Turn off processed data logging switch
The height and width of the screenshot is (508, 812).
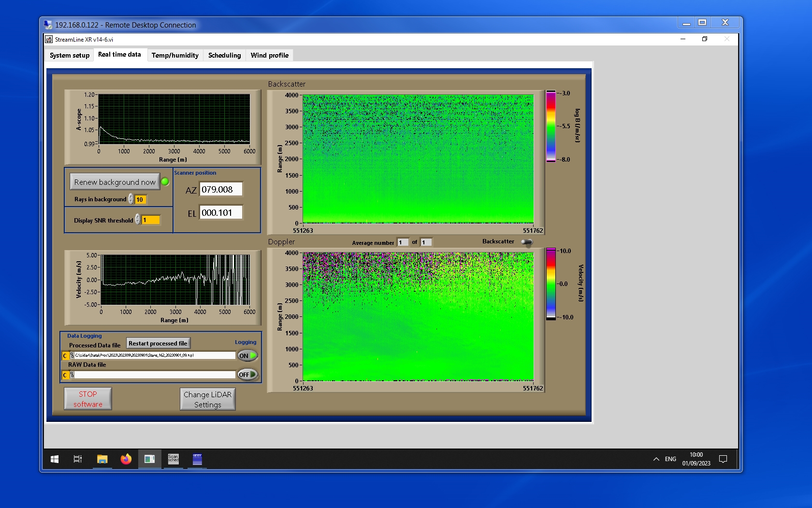(x=247, y=356)
